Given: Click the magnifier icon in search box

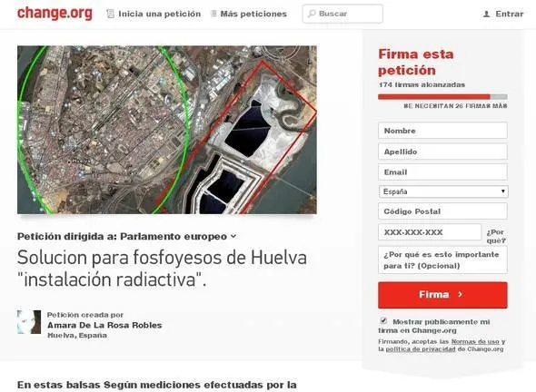Looking at the screenshot, I should [312, 14].
